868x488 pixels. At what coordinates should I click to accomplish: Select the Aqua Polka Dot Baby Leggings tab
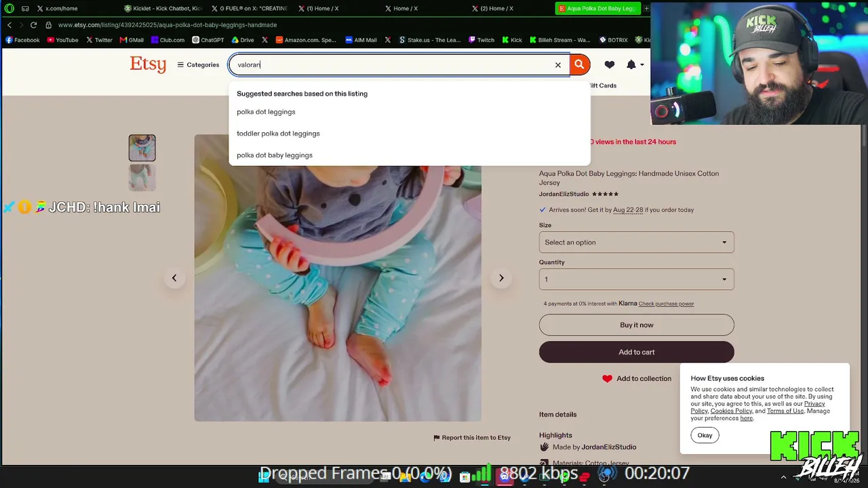pyautogui.click(x=597, y=9)
